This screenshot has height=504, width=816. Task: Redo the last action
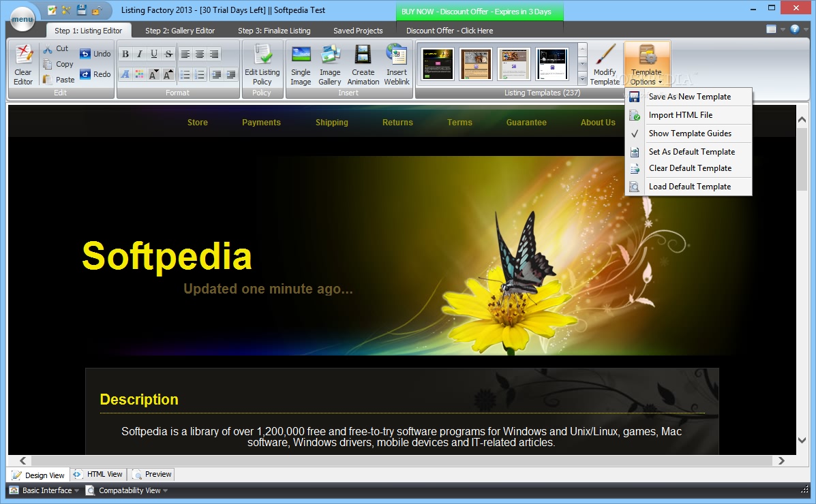(95, 74)
